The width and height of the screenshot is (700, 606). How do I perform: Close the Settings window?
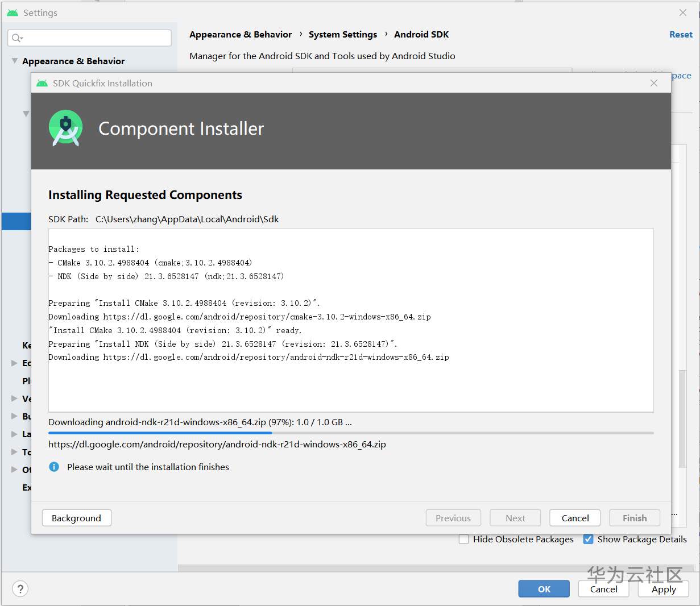coord(683,13)
